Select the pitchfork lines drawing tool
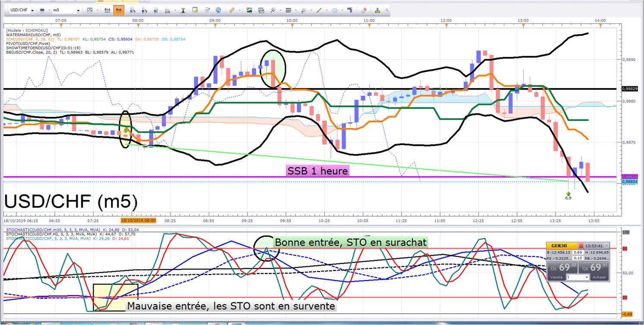Image resolution: width=644 pixels, height=325 pixels. click(x=273, y=10)
